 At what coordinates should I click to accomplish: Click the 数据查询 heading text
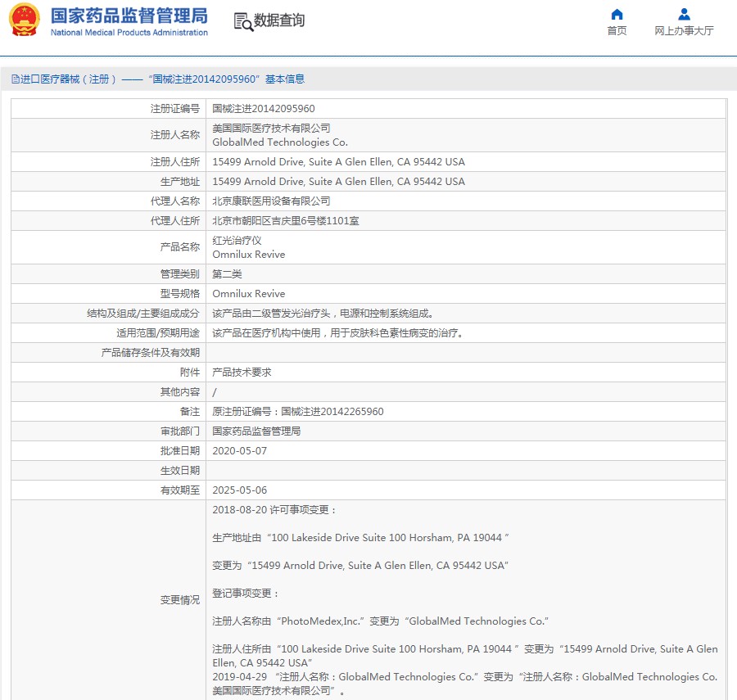279,20
